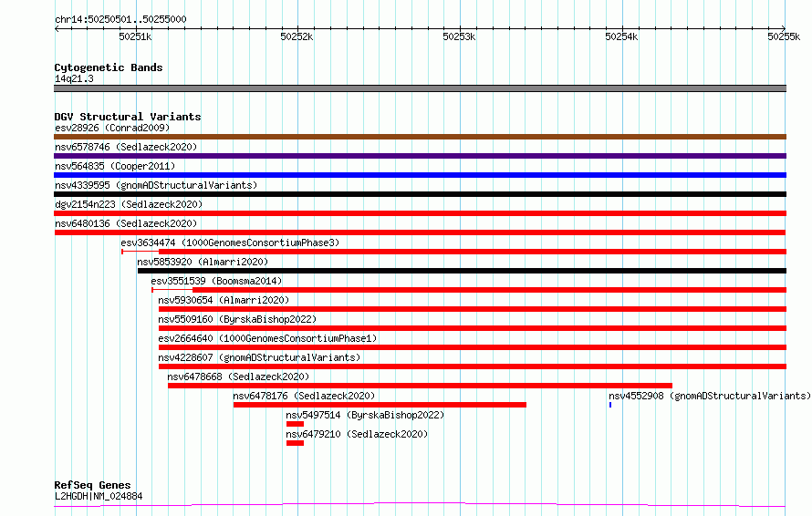Select the short nsv6479210 red bar
812x516 pixels.
[x=296, y=443]
